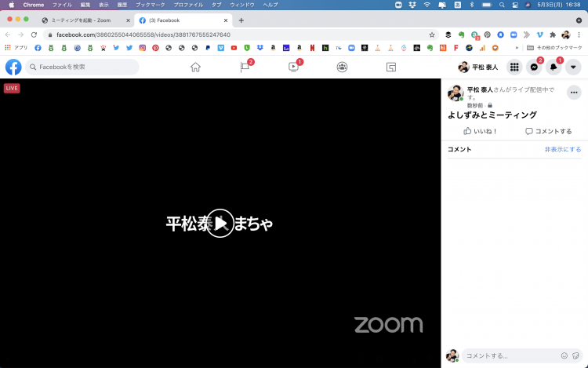This screenshot has height=368, width=588.
Task: Reload the page with refresh icon
Action: pyautogui.click(x=34, y=35)
